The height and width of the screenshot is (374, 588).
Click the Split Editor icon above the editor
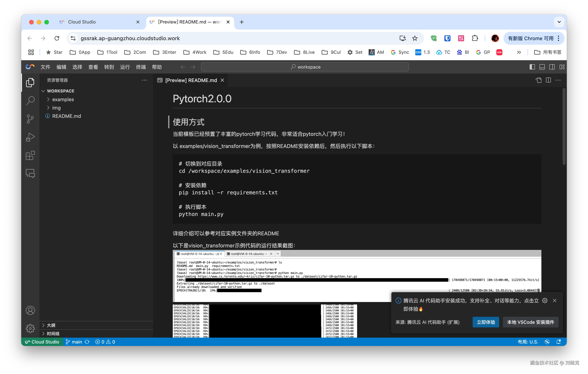(x=548, y=80)
